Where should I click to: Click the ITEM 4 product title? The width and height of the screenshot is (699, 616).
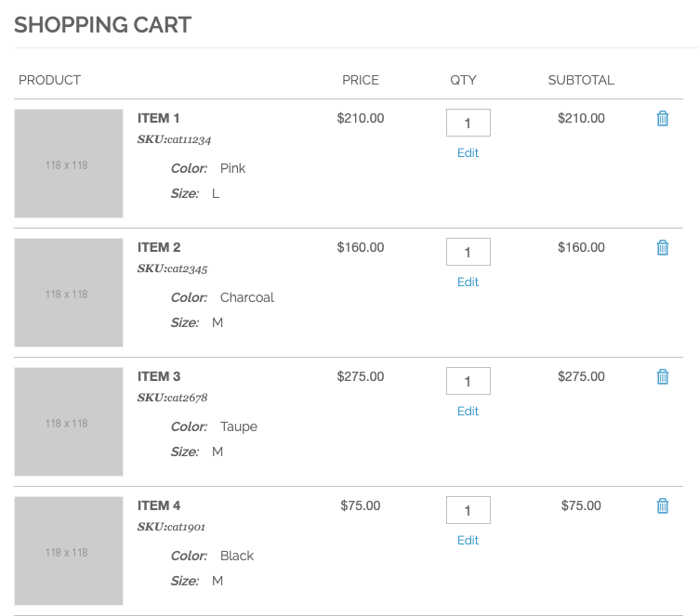tap(159, 505)
